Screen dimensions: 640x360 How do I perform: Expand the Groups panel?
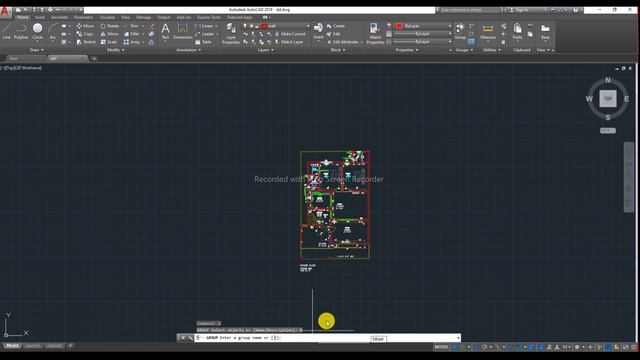coord(464,50)
